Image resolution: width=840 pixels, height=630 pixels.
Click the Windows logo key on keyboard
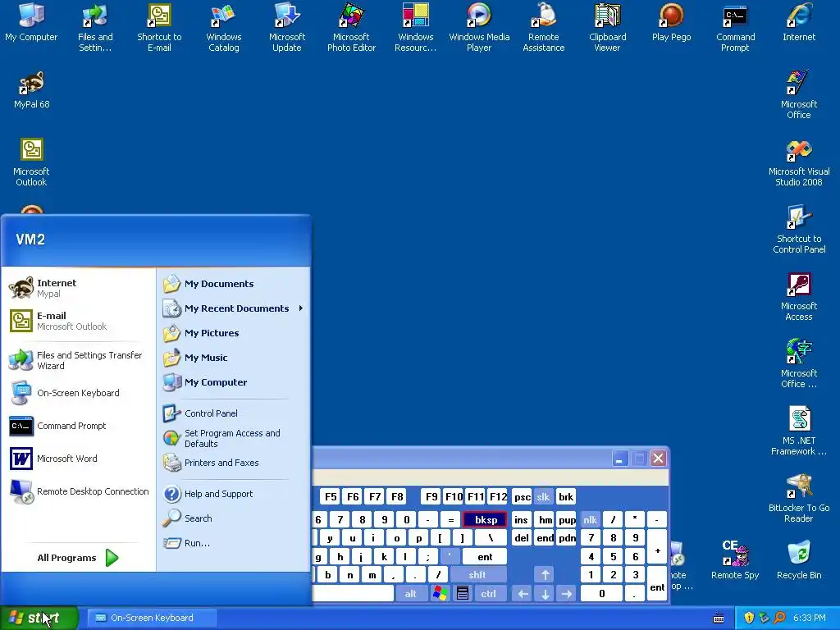click(x=441, y=594)
